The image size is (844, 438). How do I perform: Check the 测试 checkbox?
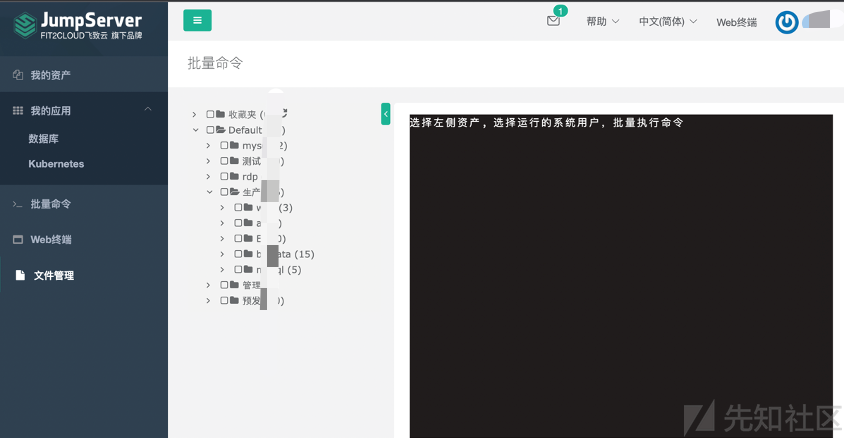tap(224, 161)
